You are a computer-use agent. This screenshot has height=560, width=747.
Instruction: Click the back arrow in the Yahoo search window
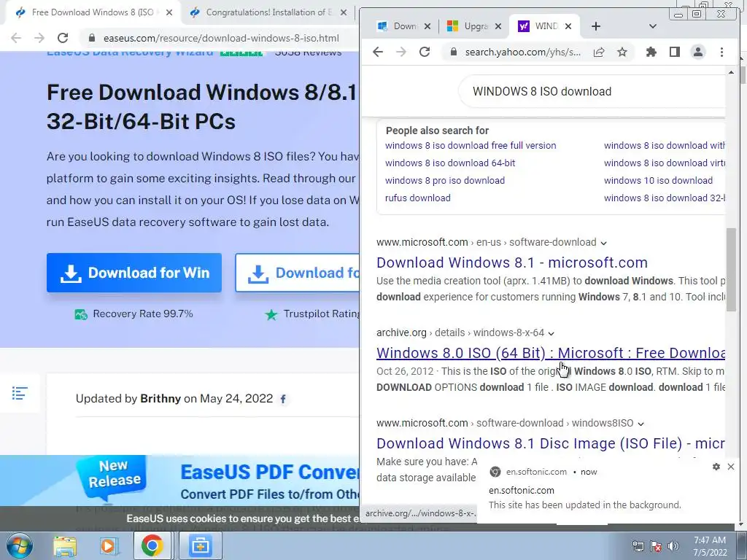coord(378,52)
